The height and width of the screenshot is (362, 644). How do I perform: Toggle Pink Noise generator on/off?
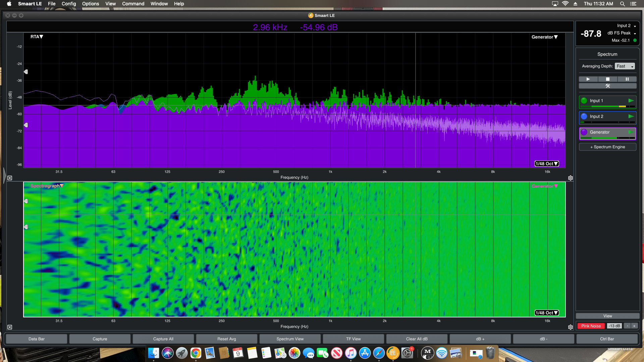click(x=591, y=326)
